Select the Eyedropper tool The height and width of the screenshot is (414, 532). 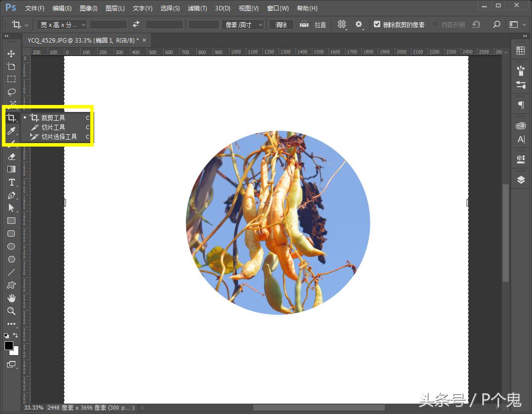coord(11,131)
